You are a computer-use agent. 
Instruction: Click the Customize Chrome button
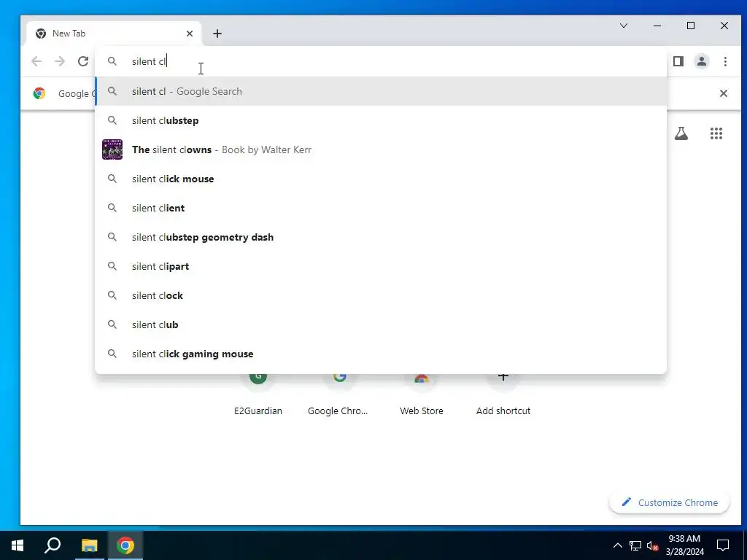pos(670,503)
